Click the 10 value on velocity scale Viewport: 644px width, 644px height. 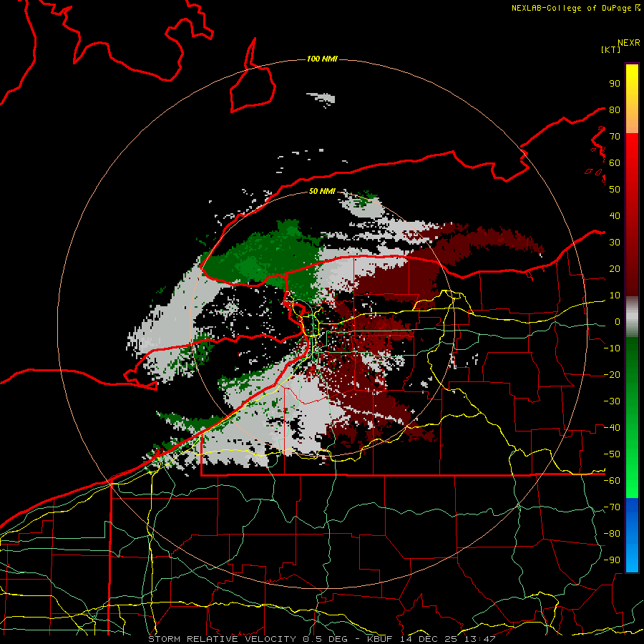615,296
